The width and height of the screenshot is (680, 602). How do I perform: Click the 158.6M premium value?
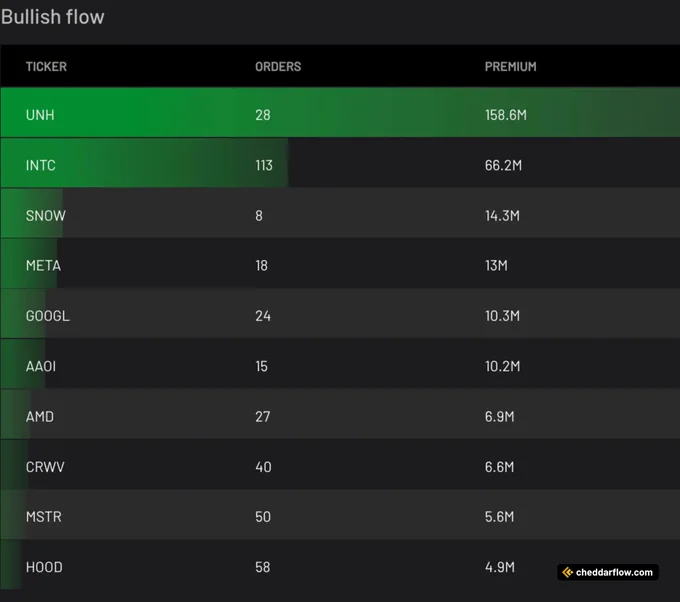506,115
